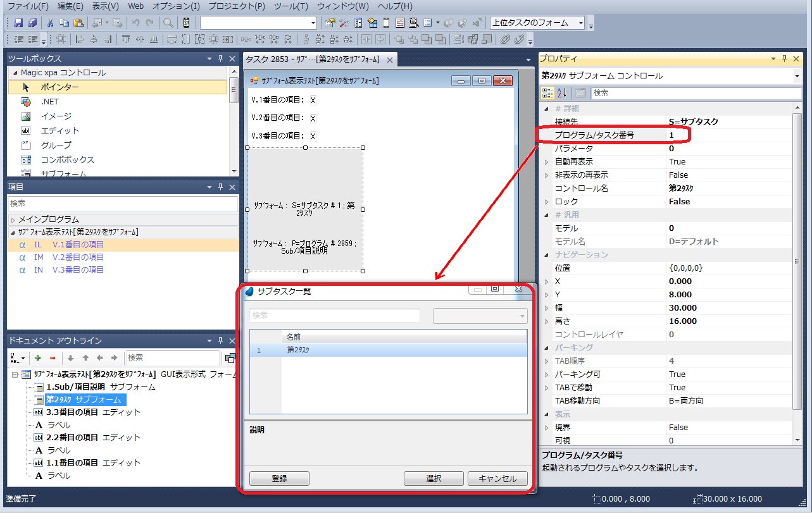
Task: Switch properties to categorized view icon
Action: pyautogui.click(x=548, y=93)
